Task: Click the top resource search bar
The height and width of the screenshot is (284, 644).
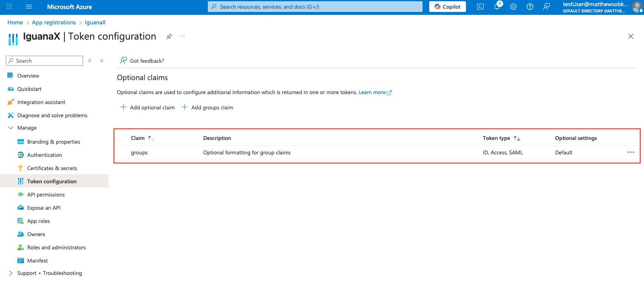Action: click(x=315, y=7)
